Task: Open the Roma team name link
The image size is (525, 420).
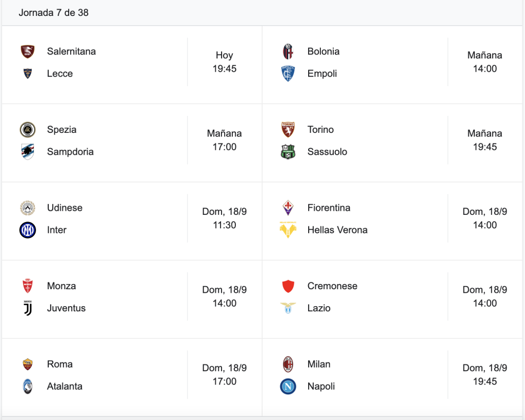Action: click(x=59, y=365)
